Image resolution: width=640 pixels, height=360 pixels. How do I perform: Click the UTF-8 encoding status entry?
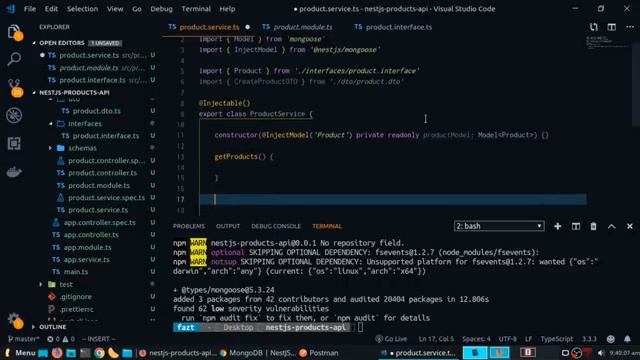tap(507, 339)
